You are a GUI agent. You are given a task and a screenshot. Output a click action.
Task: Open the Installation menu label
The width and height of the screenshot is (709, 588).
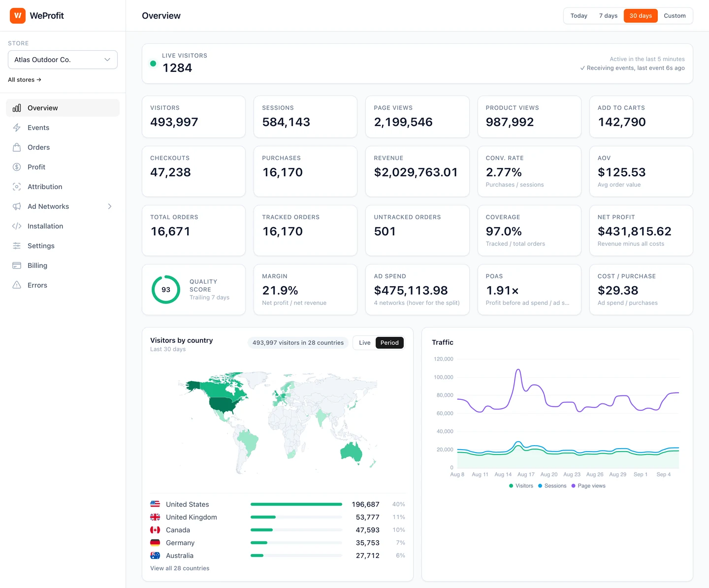pyautogui.click(x=45, y=226)
